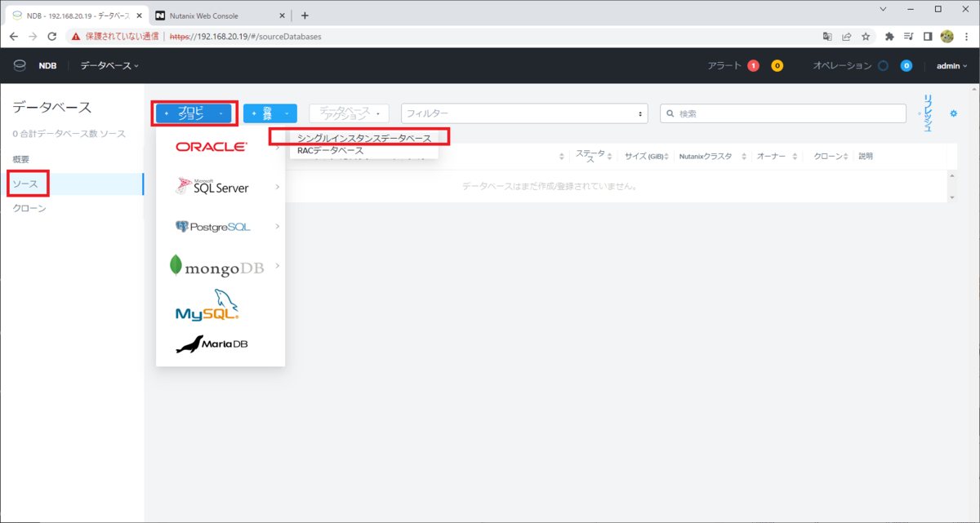Image resolution: width=980 pixels, height=523 pixels.
Task: Open operations blue badge 0
Action: [x=906, y=66]
